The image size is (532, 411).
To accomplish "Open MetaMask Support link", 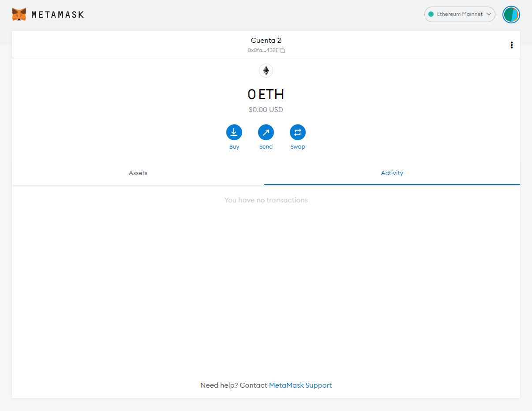I will pyautogui.click(x=300, y=385).
